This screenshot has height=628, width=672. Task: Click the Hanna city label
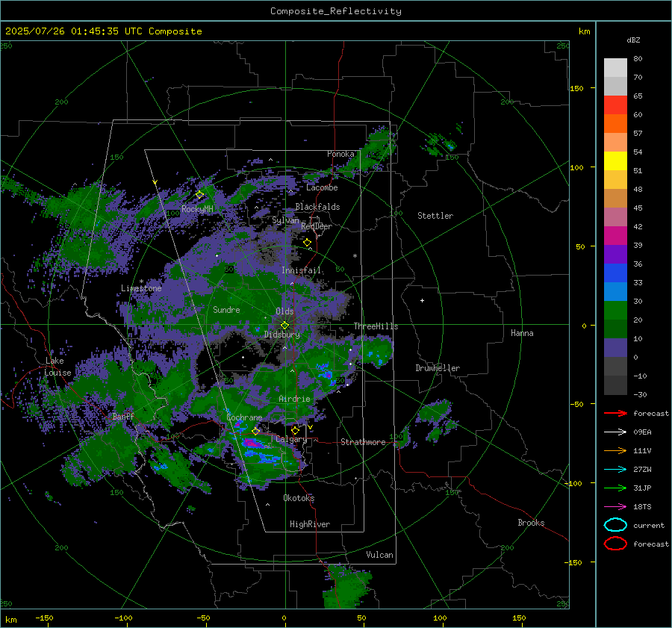tap(522, 333)
